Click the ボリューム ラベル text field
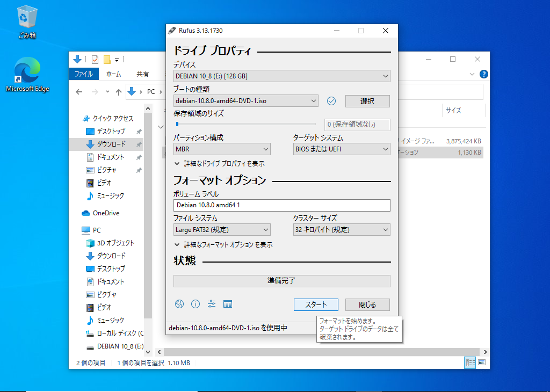The width and height of the screenshot is (550, 392). (281, 205)
